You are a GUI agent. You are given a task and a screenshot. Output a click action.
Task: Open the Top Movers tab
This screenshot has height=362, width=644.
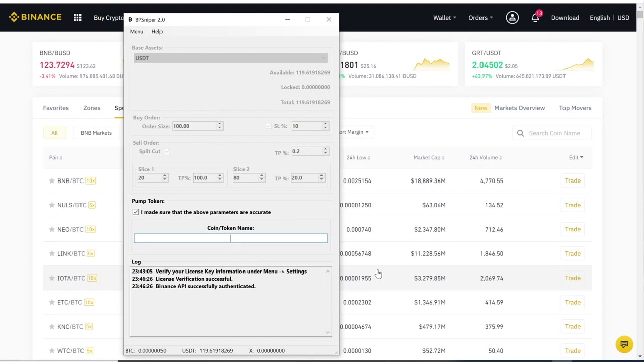[x=575, y=108]
